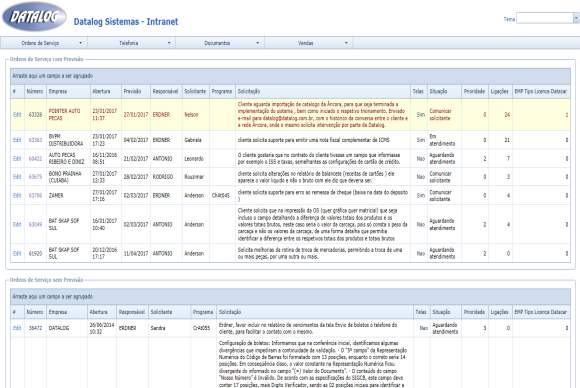Expand the Tema dropdown arrow
This screenshot has width=580, height=388.
pyautogui.click(x=576, y=18)
